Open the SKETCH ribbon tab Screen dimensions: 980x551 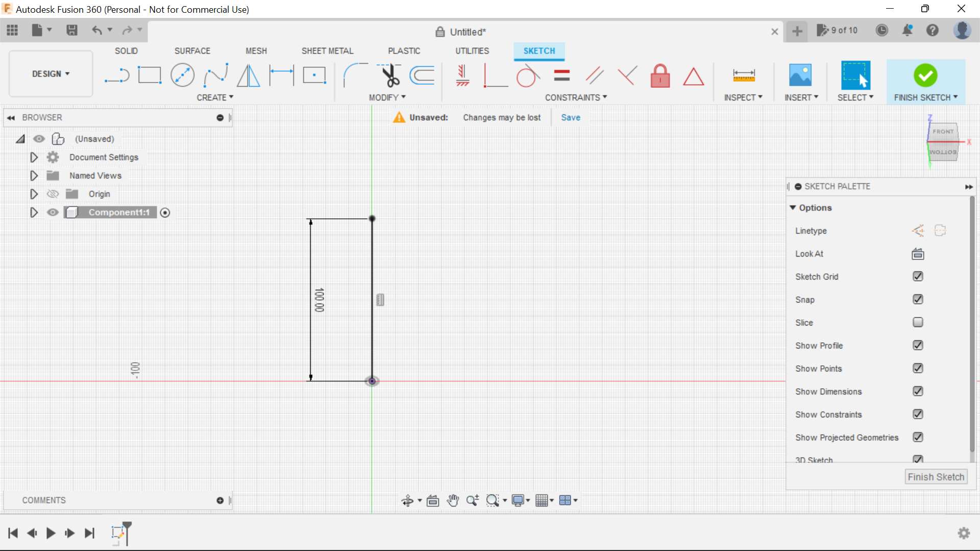pyautogui.click(x=539, y=51)
